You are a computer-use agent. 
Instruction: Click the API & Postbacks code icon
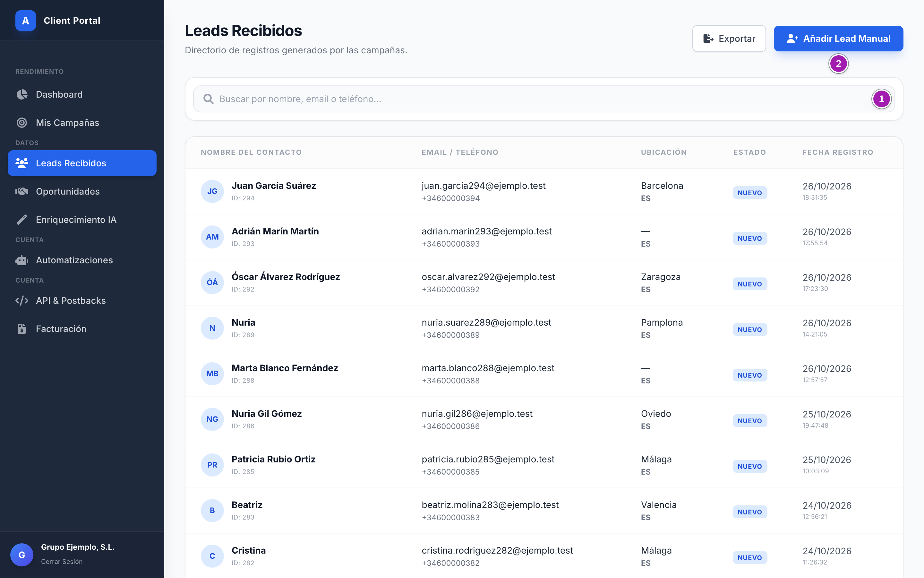(x=22, y=301)
